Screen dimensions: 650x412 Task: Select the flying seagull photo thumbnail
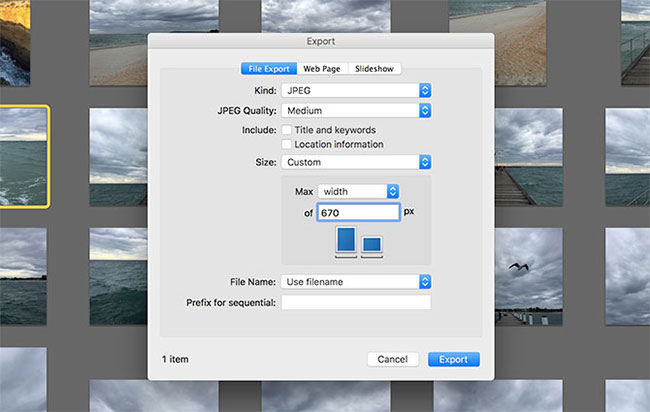point(529,276)
